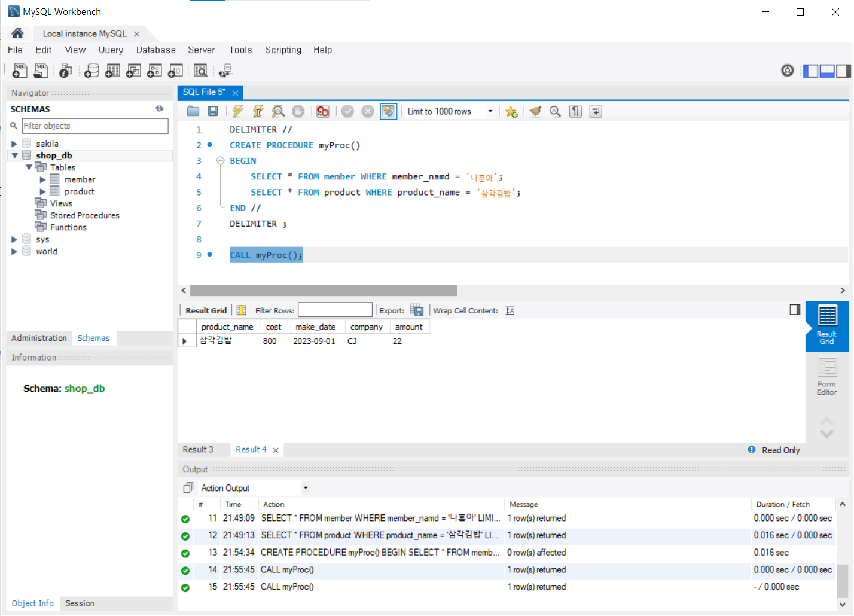Viewport: 854px width, 616px height.
Task: Close the Result 4 tab
Action: pyautogui.click(x=276, y=450)
